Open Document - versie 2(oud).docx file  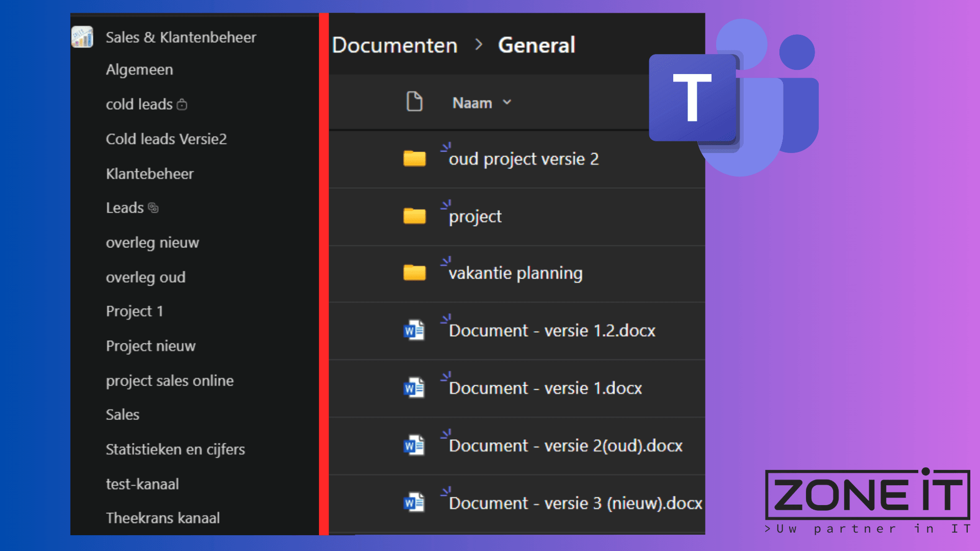[566, 446]
